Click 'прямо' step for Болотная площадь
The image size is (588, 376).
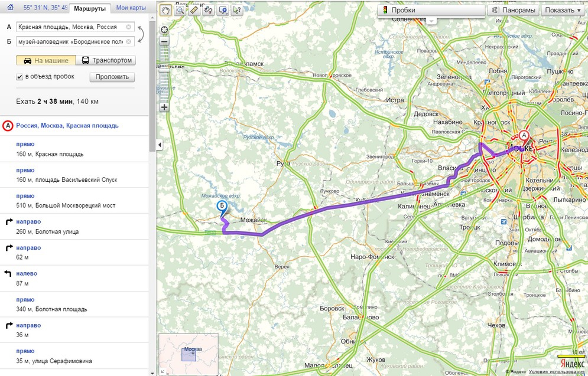point(25,300)
